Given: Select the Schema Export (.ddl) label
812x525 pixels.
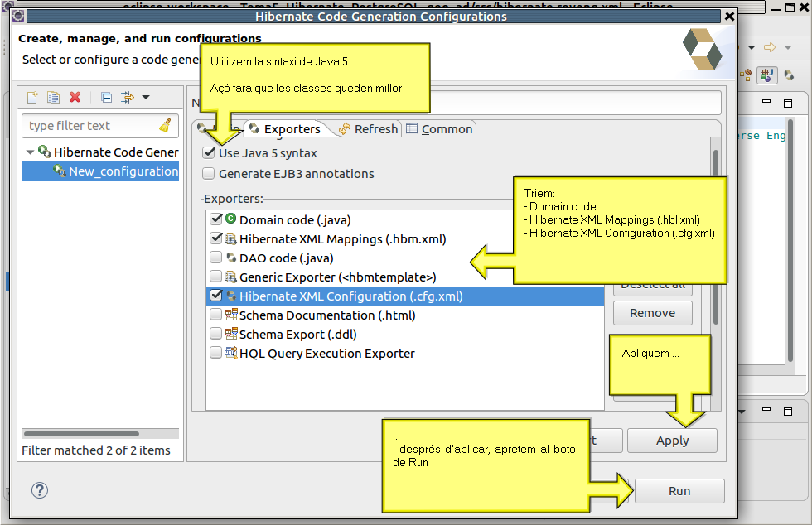Looking at the screenshot, I should tap(297, 335).
